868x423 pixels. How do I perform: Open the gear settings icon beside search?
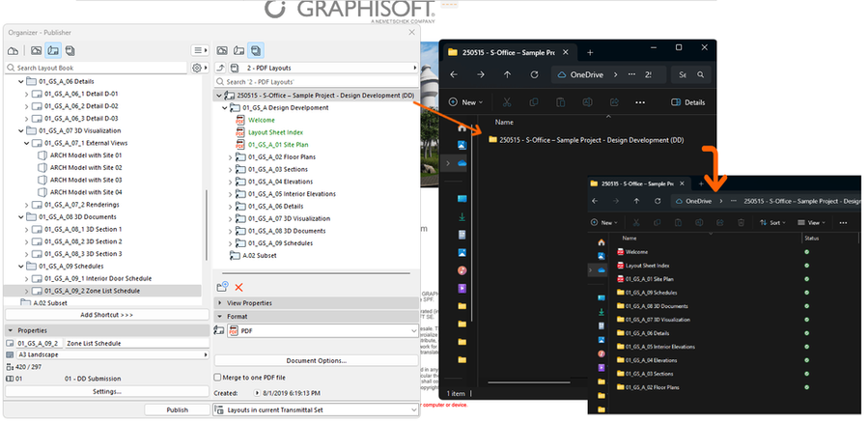tap(197, 69)
